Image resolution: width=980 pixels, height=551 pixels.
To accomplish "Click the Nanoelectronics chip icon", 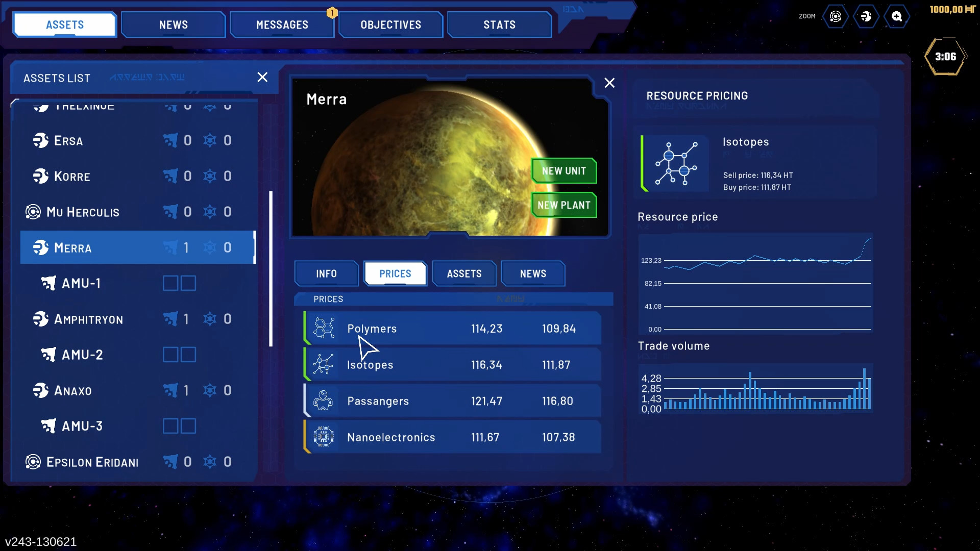I will [x=324, y=437].
